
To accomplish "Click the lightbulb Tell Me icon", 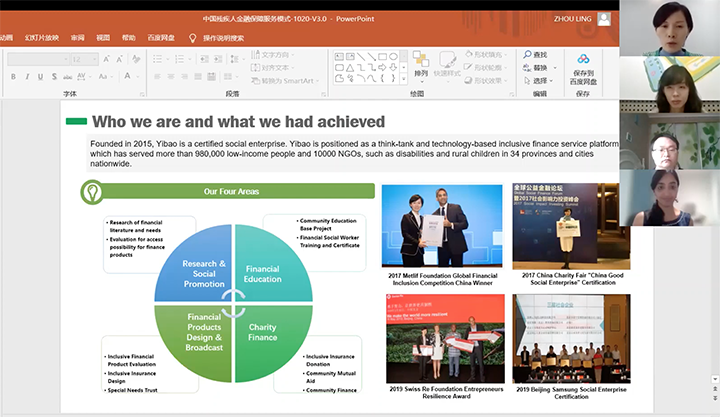I will click(x=192, y=38).
